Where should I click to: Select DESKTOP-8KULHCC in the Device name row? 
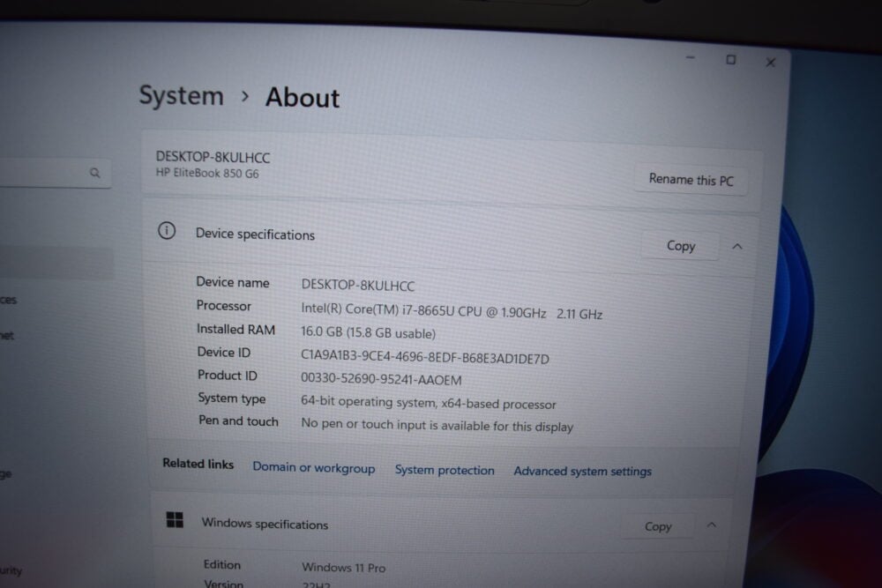click(358, 285)
